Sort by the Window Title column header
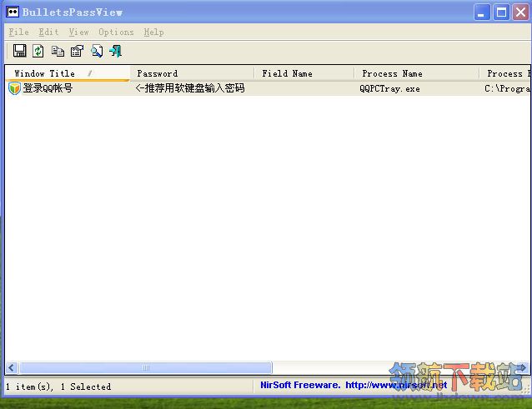The image size is (532, 409). pyautogui.click(x=68, y=73)
